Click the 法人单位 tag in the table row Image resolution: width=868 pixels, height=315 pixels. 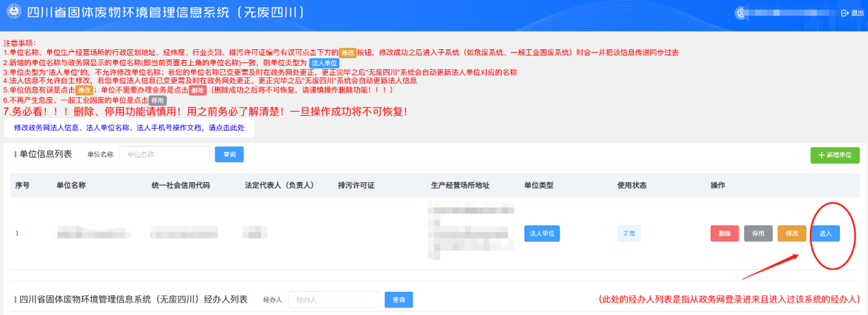(x=542, y=234)
